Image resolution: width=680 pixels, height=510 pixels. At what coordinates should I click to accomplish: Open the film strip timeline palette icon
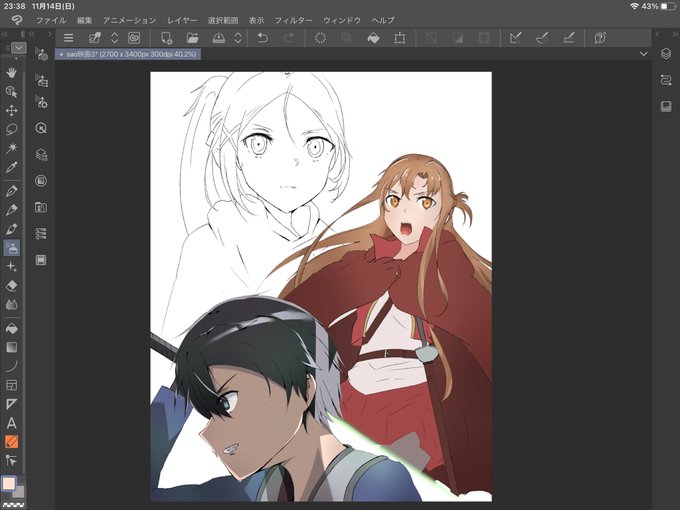41,260
